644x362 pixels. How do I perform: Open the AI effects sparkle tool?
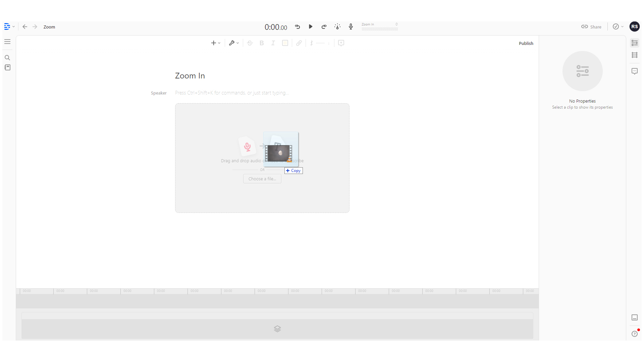[337, 26]
